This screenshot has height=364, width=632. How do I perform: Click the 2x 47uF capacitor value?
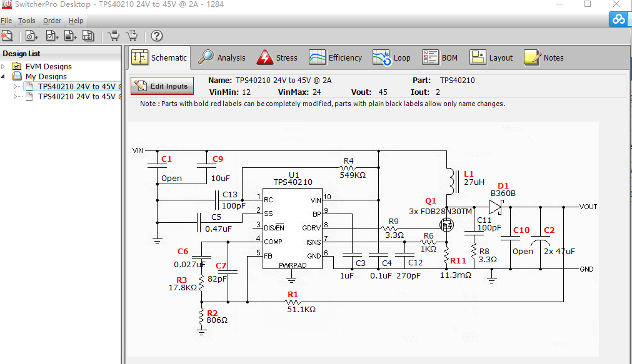[559, 251]
